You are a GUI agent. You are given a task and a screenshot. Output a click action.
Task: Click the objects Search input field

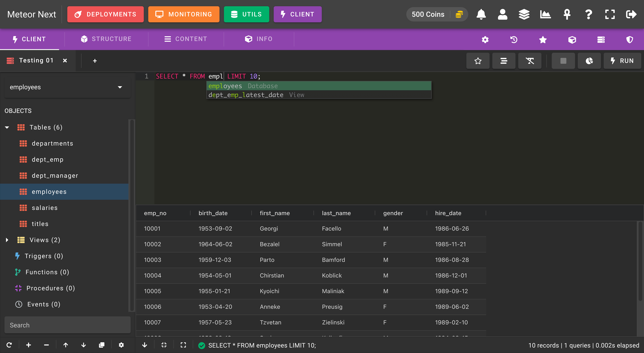(x=68, y=325)
